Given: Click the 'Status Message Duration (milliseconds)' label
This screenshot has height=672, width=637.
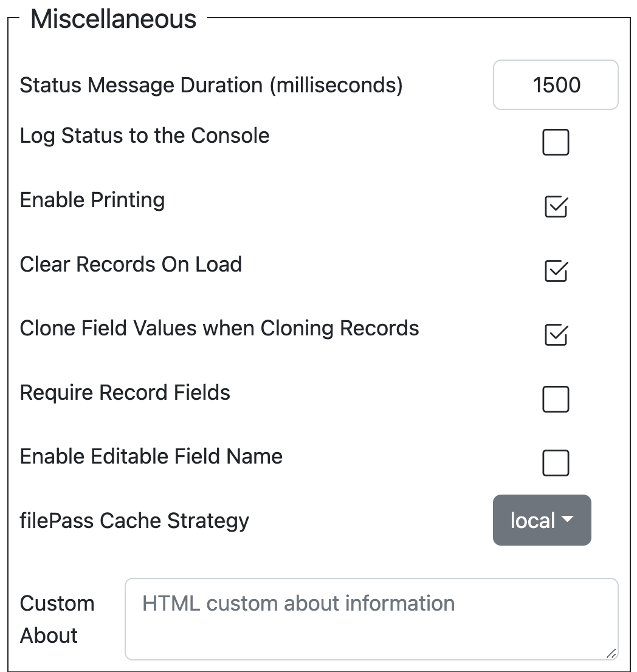Looking at the screenshot, I should 212,85.
